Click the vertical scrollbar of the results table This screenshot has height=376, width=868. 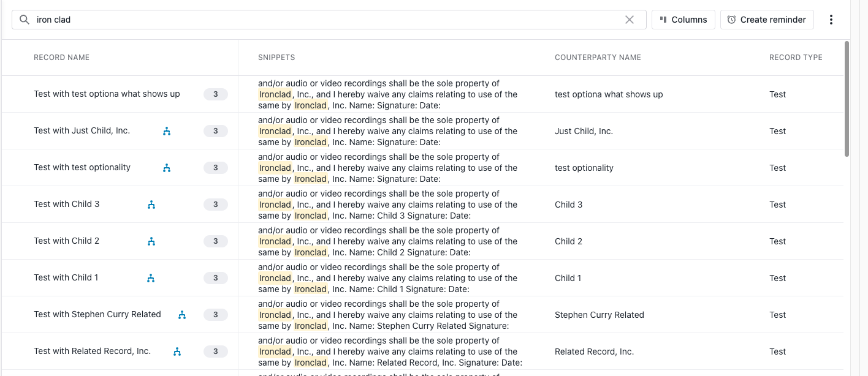pyautogui.click(x=847, y=99)
